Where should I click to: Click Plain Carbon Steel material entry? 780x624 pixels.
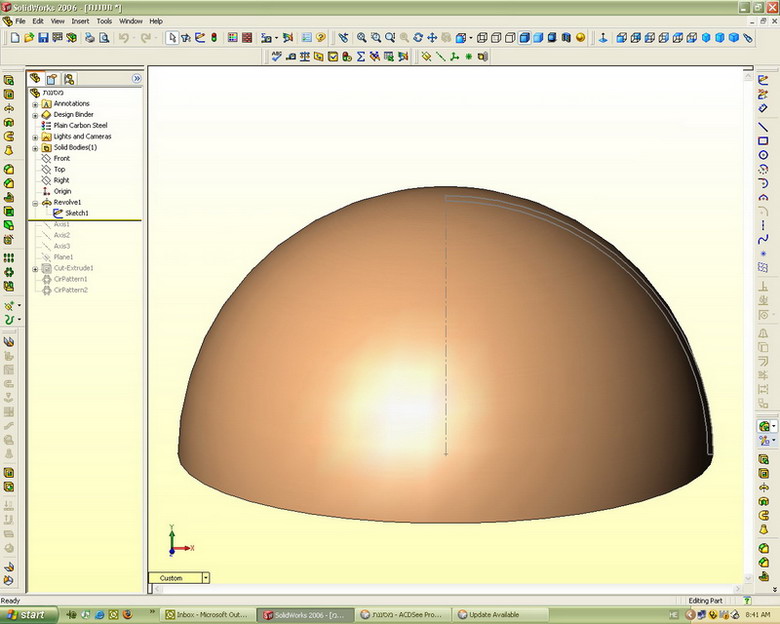80,125
